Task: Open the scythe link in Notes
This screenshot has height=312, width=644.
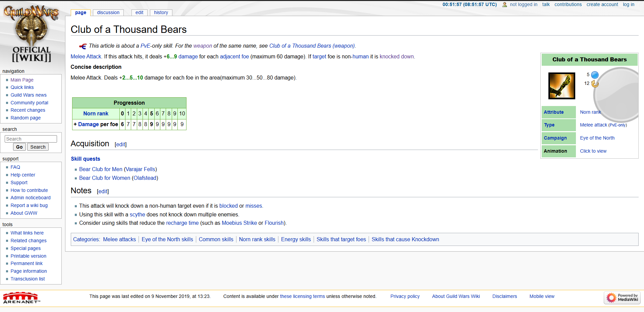Action: point(138,214)
